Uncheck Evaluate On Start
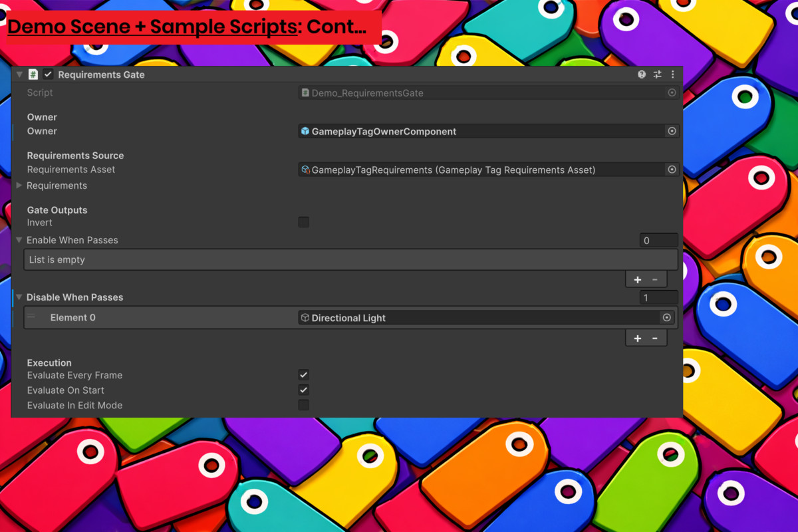The image size is (798, 532). point(304,390)
